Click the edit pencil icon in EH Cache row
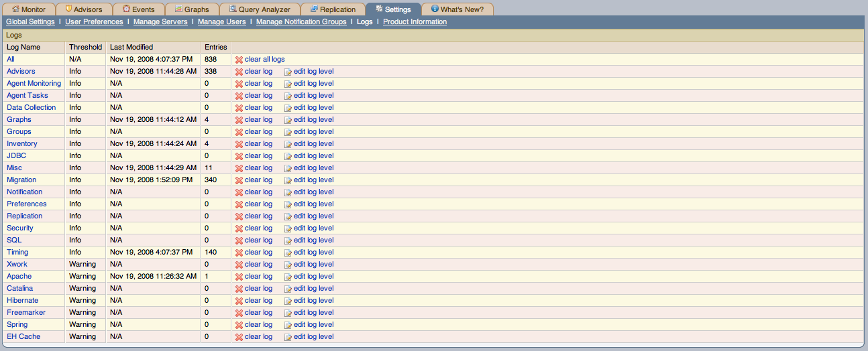 [x=288, y=337]
